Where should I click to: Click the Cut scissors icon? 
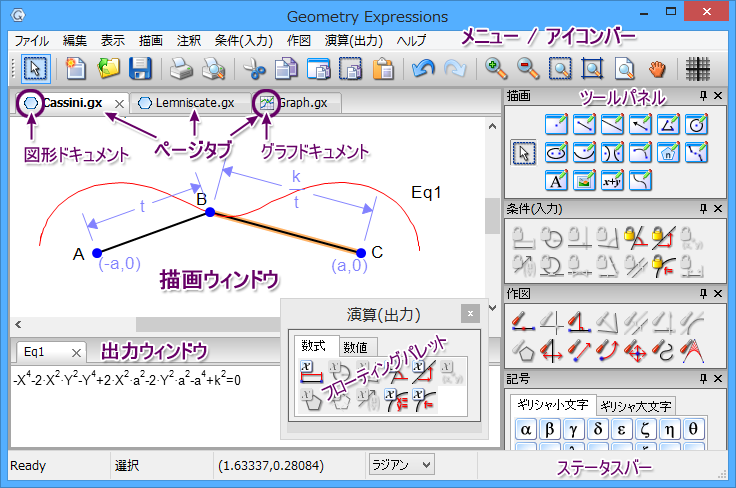tap(255, 69)
